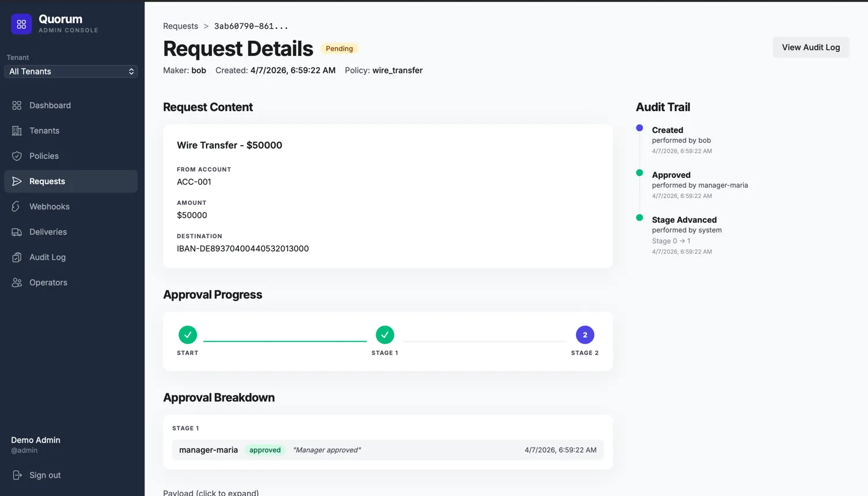Image resolution: width=868 pixels, height=496 pixels.
Task: Click the request ID 3ab60790-861... breadcrumb
Action: (251, 26)
